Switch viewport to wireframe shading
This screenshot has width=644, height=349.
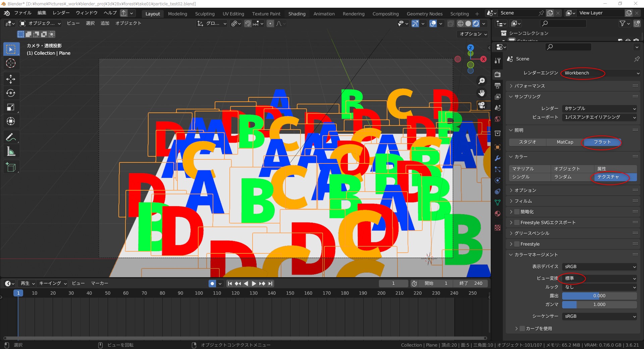[460, 23]
